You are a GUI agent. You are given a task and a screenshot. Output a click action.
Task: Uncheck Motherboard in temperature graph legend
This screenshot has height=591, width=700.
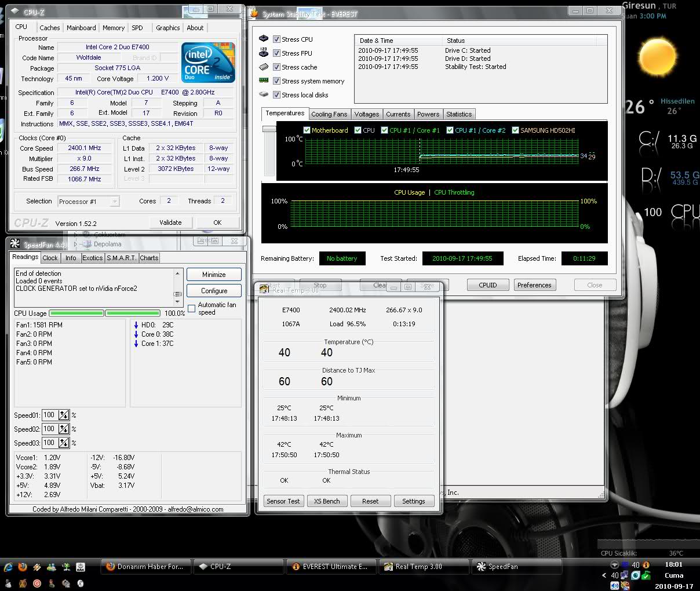[x=307, y=130]
